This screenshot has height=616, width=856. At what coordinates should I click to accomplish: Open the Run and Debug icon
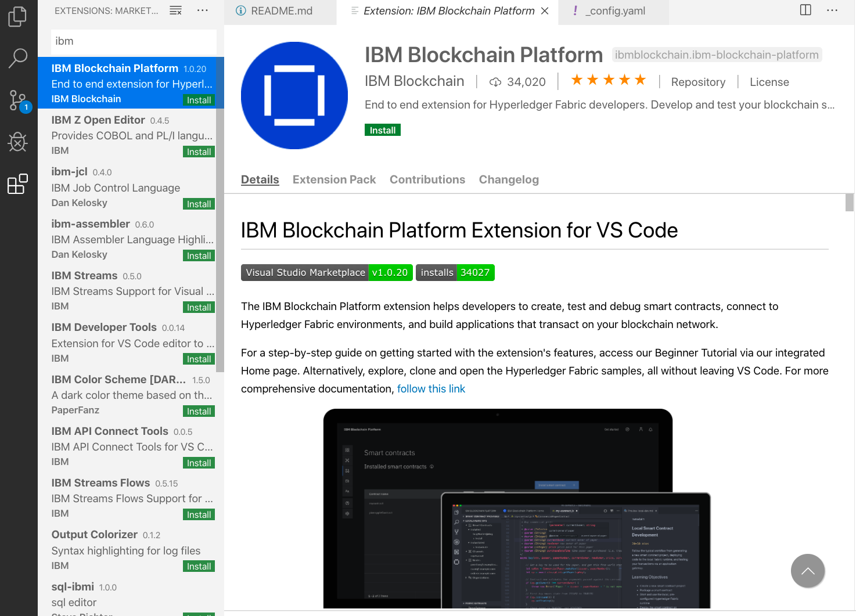[x=17, y=142]
